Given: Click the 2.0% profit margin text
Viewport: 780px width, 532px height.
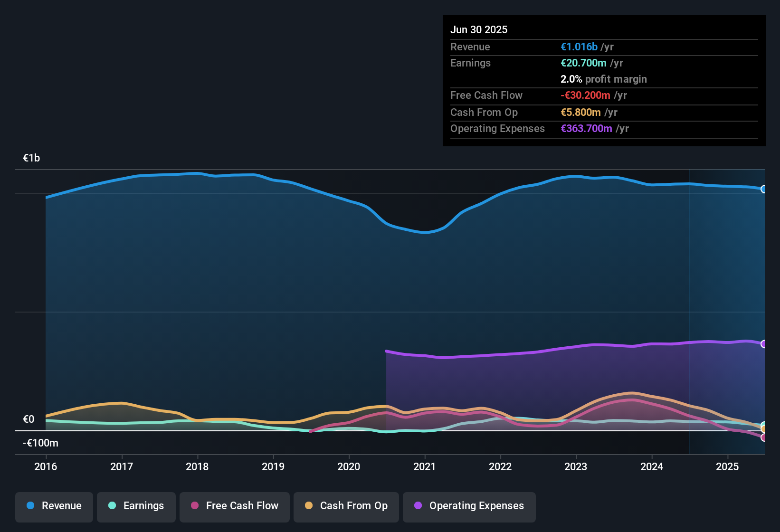Looking at the screenshot, I should tap(603, 79).
